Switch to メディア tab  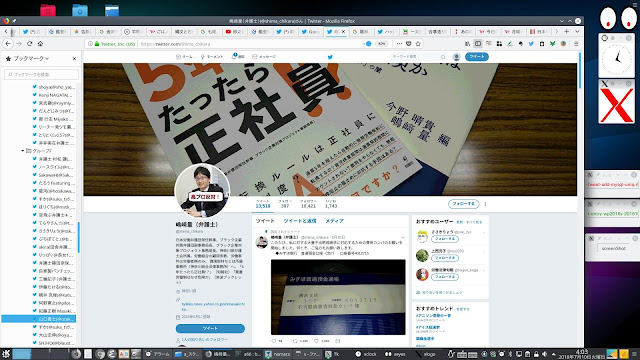(334, 221)
